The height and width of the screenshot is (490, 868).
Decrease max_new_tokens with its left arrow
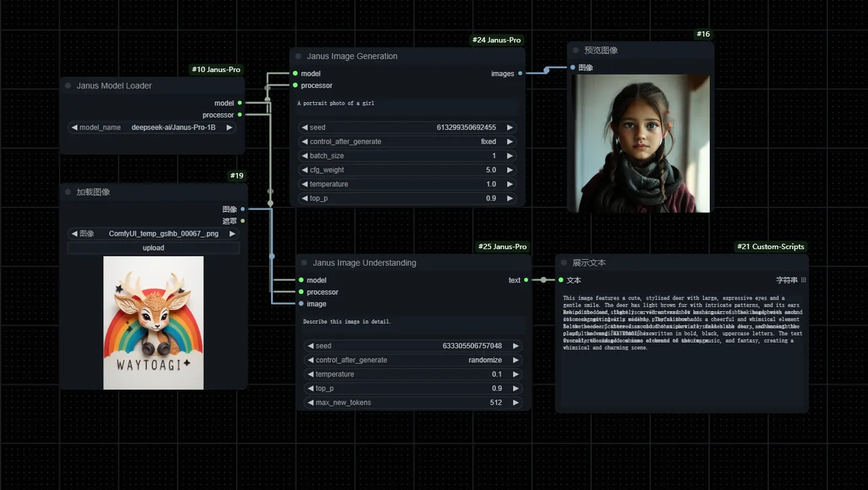point(310,403)
